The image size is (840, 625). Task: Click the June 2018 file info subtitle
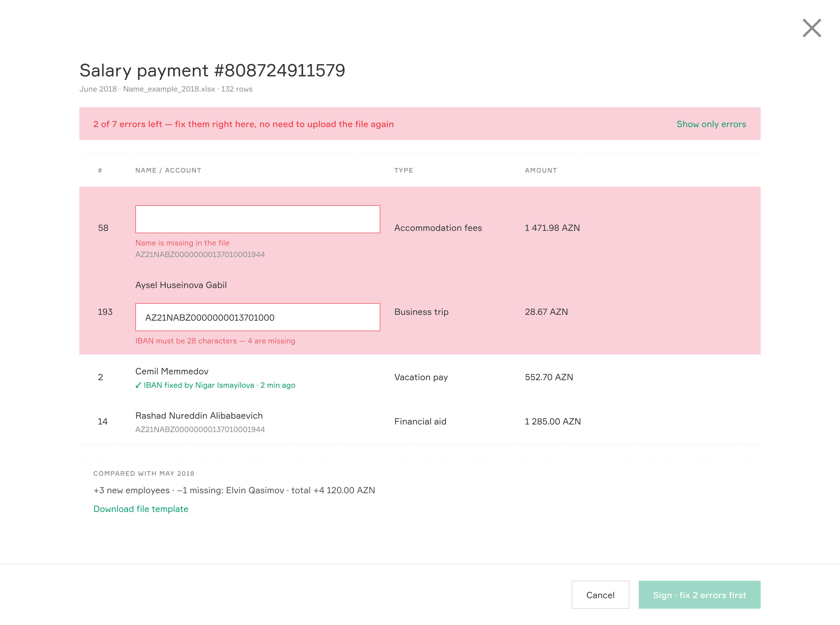(x=166, y=89)
